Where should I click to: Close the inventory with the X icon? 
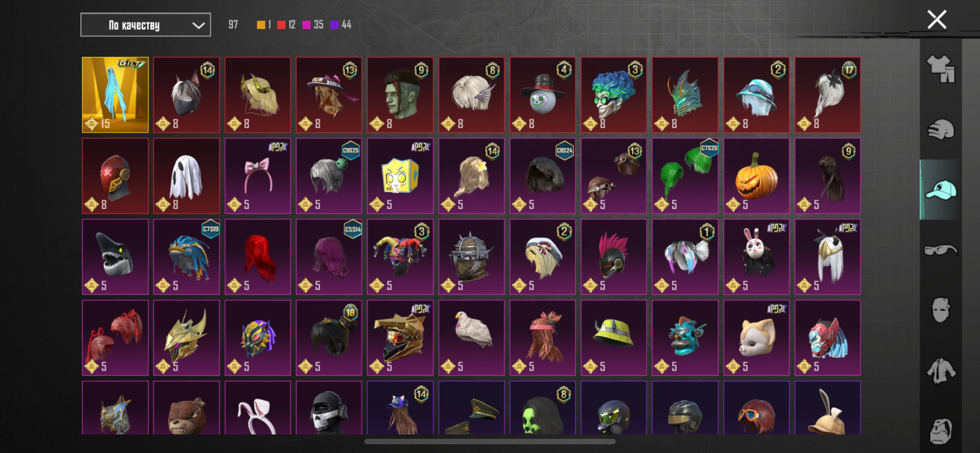tap(936, 20)
